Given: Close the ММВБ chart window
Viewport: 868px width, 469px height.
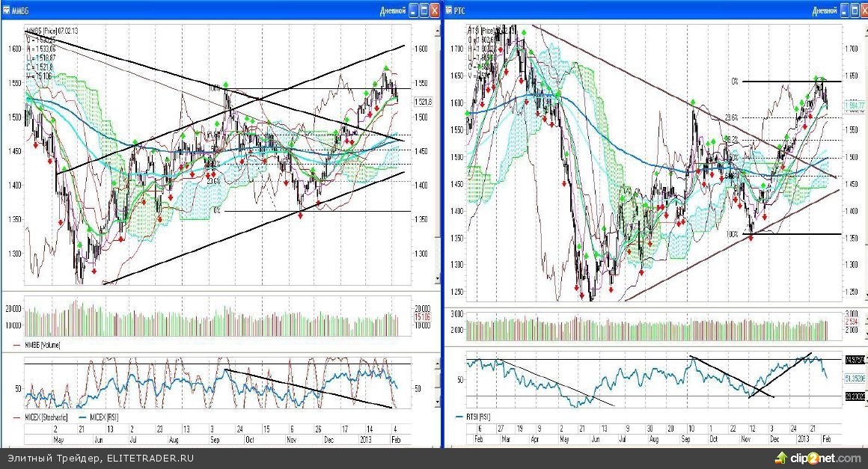Looking at the screenshot, I should click(435, 10).
